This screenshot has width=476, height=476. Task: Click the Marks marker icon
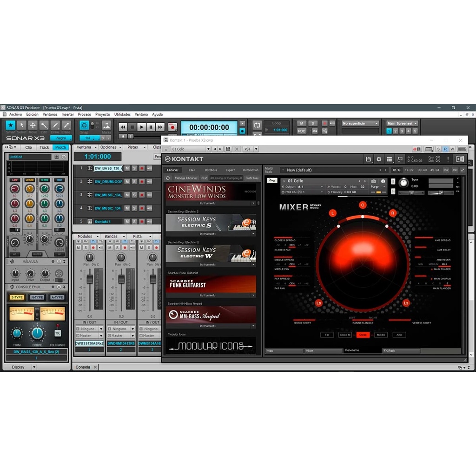tap(106, 125)
